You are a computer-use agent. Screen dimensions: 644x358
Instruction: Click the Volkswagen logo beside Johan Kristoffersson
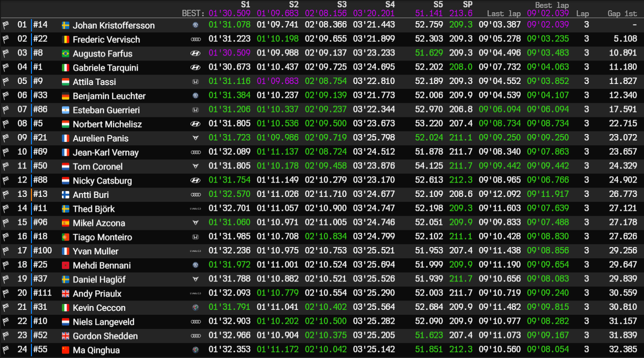[x=196, y=25]
